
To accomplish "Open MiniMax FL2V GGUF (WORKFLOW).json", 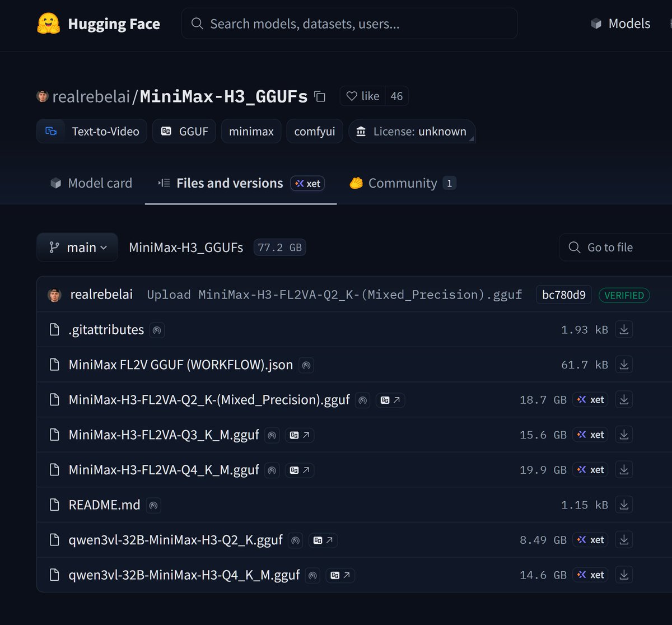I will pos(181,365).
